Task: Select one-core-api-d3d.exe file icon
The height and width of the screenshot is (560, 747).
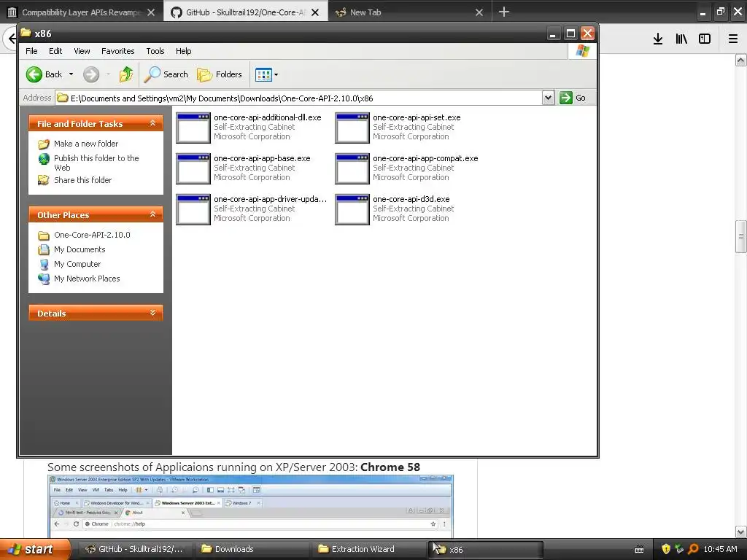Action: 352,209
